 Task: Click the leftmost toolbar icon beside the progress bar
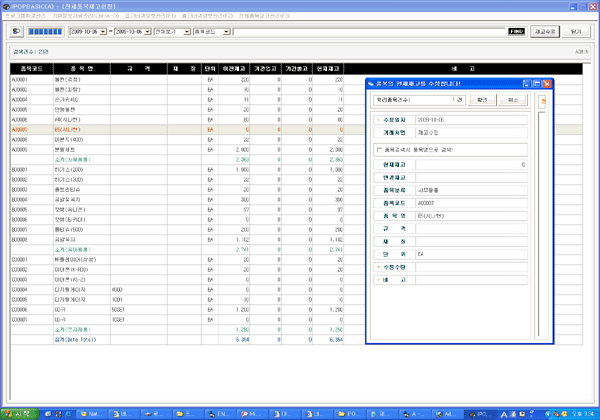point(16,31)
